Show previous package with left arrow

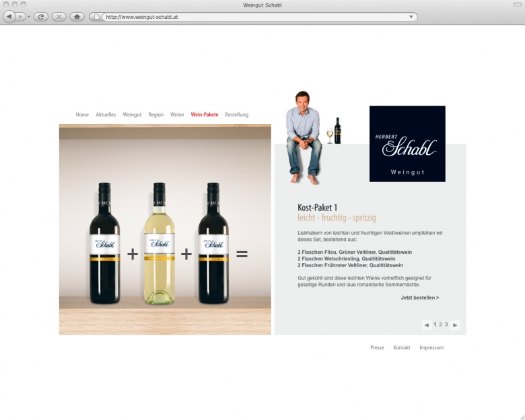(x=427, y=325)
